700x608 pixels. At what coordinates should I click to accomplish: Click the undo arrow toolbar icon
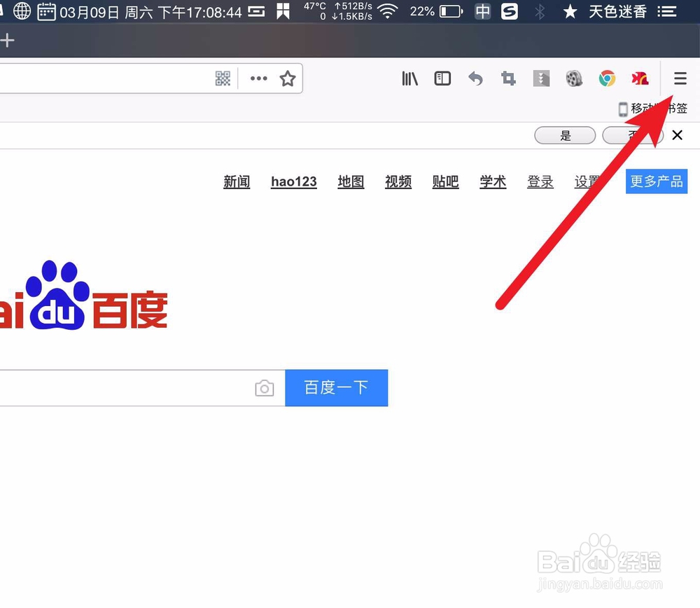click(475, 78)
